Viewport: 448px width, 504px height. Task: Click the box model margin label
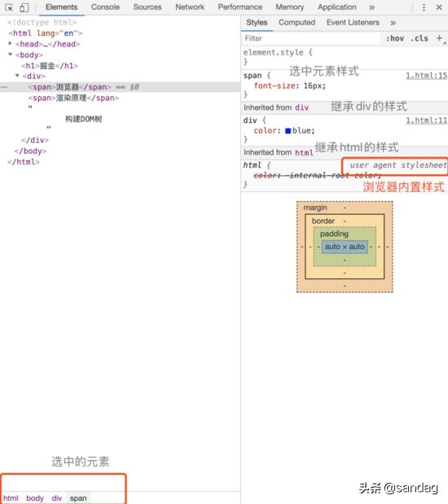(315, 208)
